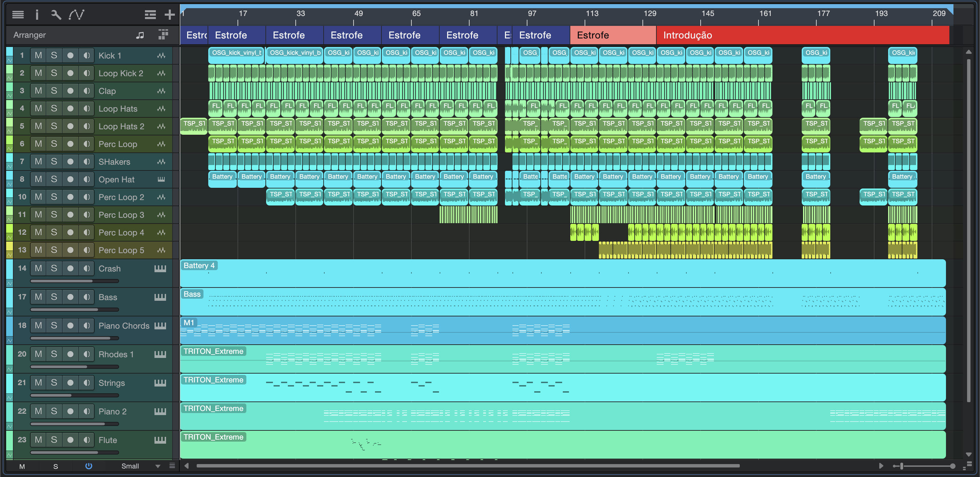This screenshot has height=477, width=980.
Task: Open the Arranger track grid icon
Action: pyautogui.click(x=163, y=35)
